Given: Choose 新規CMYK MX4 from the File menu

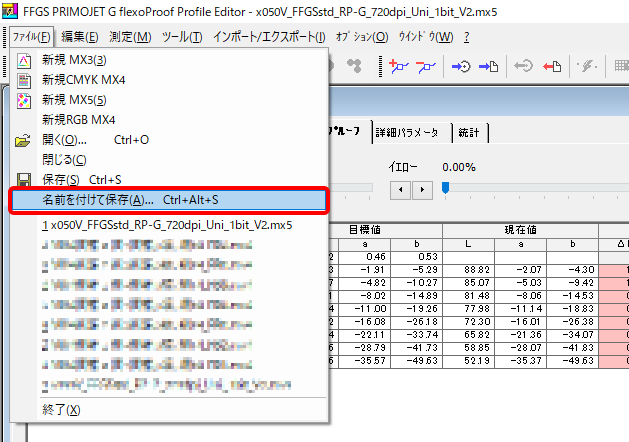Looking at the screenshot, I should (x=168, y=80).
